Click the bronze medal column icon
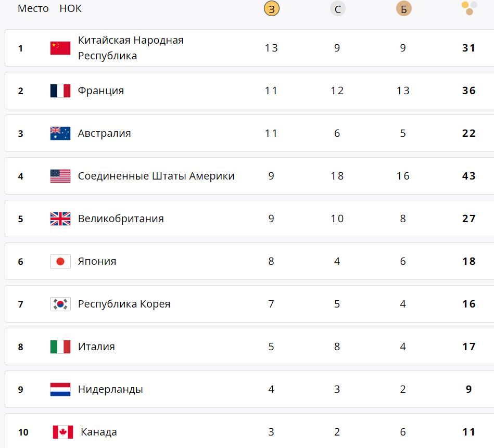Viewport: 494px width, 448px height. (x=403, y=9)
